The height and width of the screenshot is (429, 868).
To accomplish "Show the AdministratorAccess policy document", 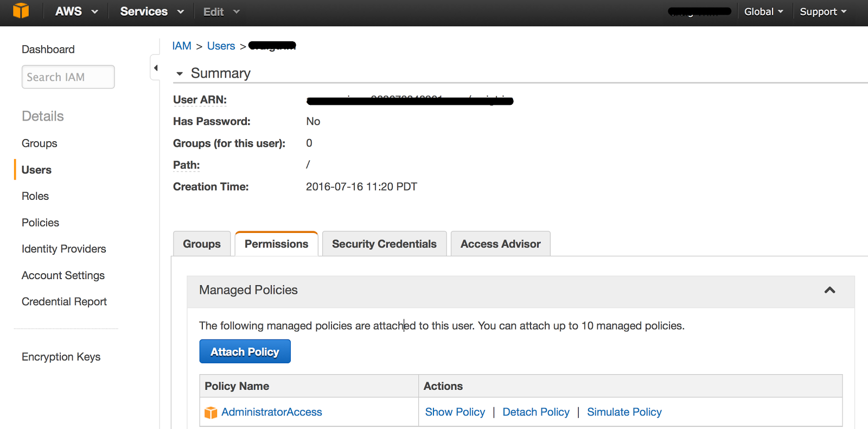I will tap(455, 412).
